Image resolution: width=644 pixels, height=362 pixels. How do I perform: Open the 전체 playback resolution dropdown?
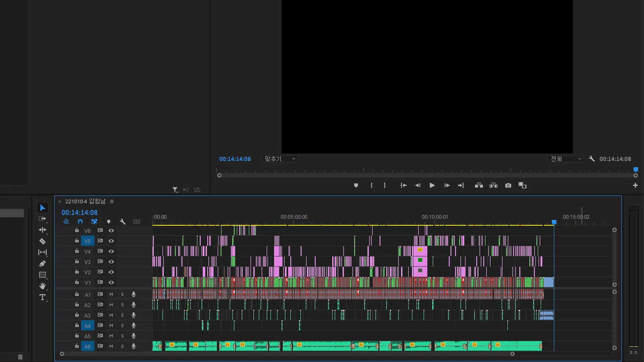(x=566, y=159)
